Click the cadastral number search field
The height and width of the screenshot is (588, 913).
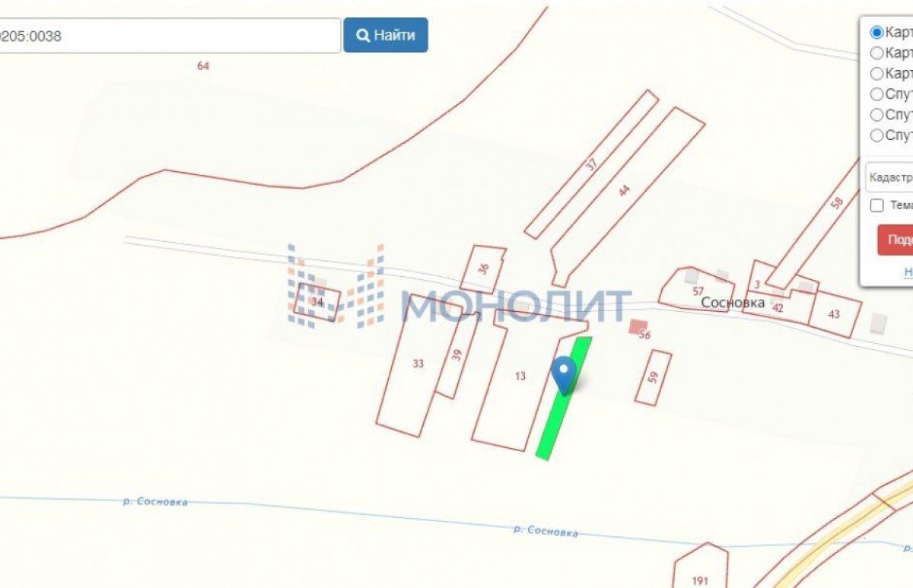(170, 36)
